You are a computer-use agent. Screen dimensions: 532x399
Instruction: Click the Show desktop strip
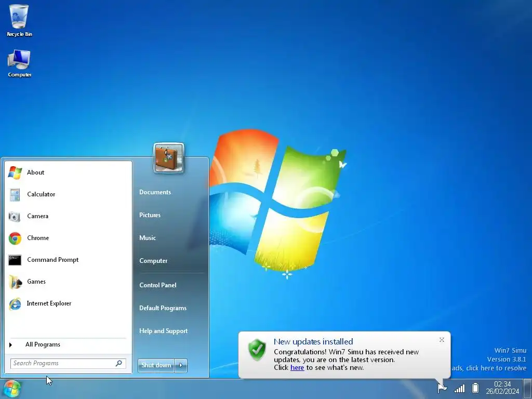coord(528,389)
